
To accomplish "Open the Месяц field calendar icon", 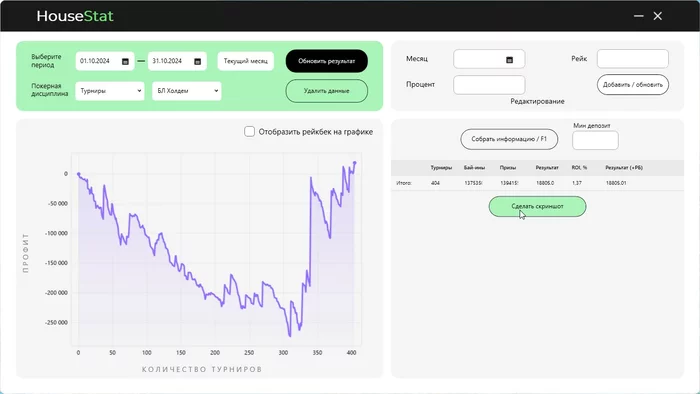I will click(x=509, y=60).
